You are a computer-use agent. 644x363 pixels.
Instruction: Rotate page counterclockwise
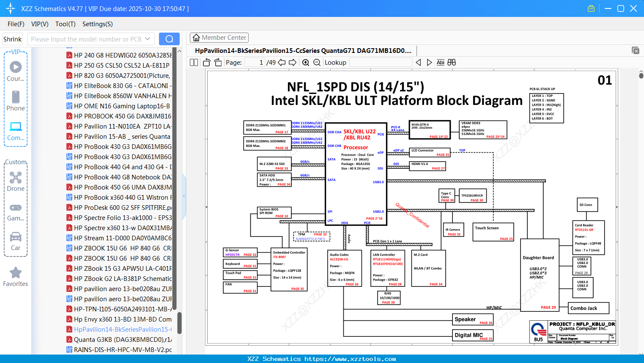206,62
